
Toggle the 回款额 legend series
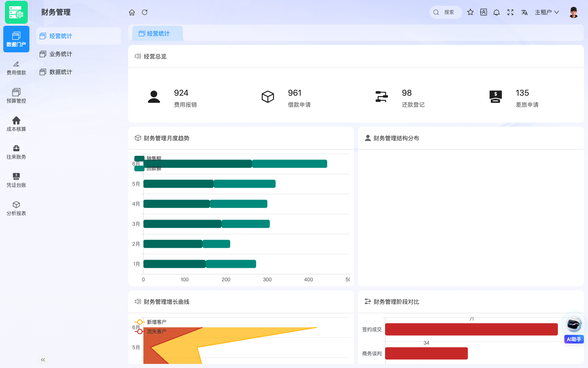click(x=148, y=168)
